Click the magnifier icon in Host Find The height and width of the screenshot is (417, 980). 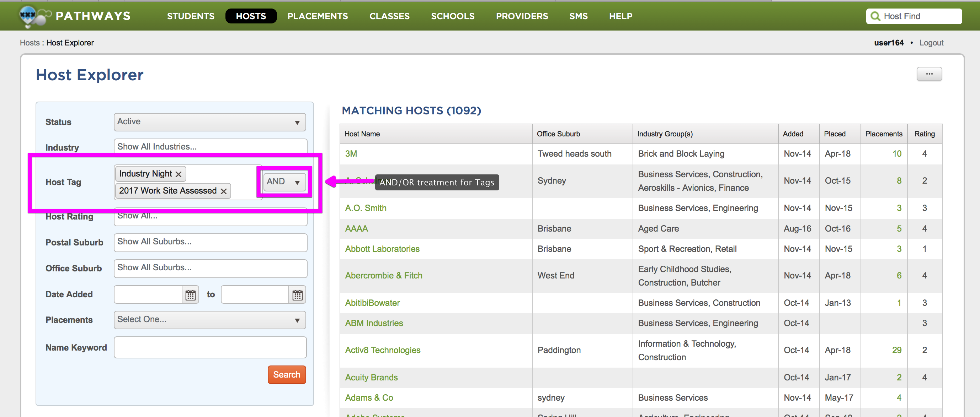coord(875,16)
